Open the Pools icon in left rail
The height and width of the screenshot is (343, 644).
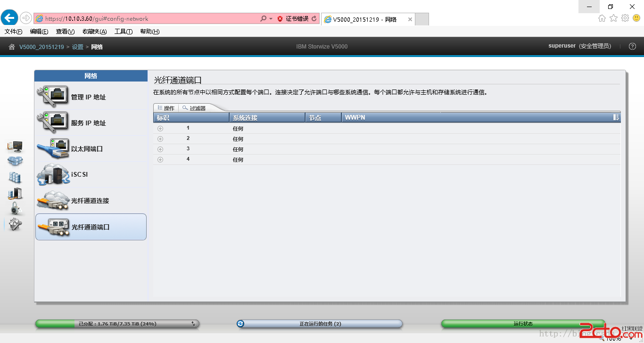pyautogui.click(x=15, y=162)
